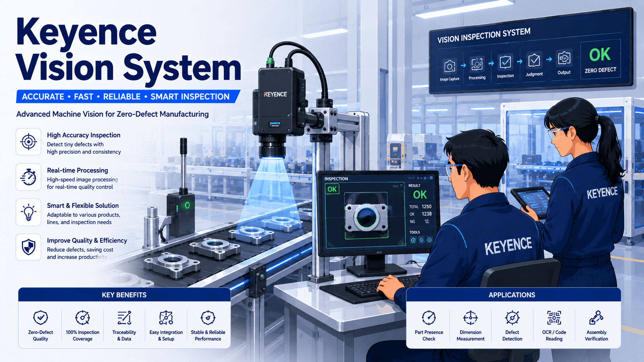Image resolution: width=644 pixels, height=362 pixels.
Task: Click the High Accuracy Inspection heading
Action: (x=84, y=135)
